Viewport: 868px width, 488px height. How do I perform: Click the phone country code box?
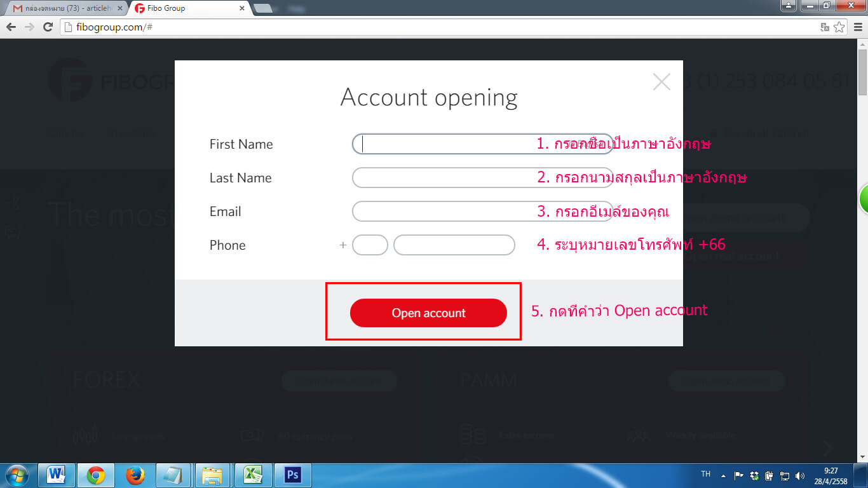pyautogui.click(x=370, y=245)
